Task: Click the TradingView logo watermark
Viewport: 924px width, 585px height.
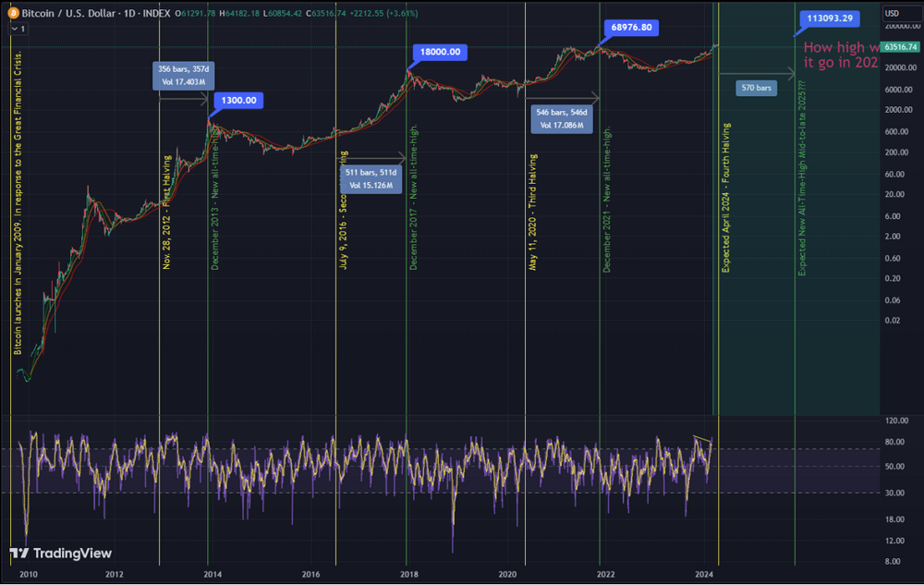Action: click(x=61, y=553)
